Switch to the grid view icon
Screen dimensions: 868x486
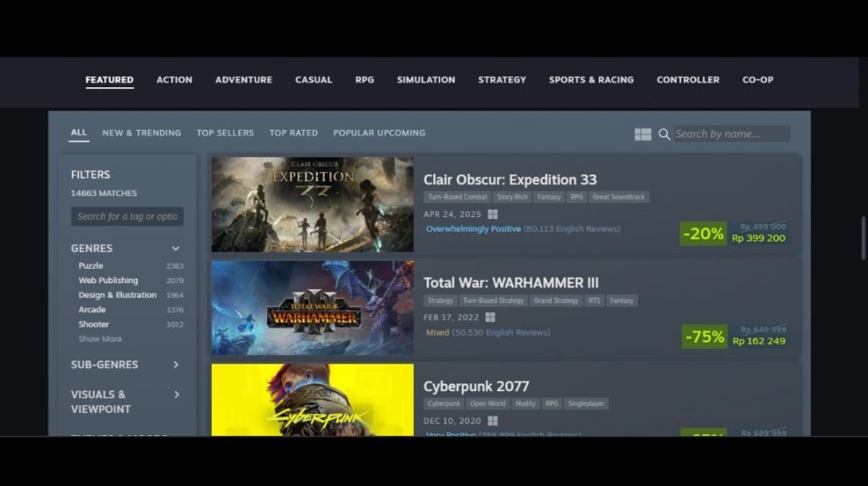click(x=643, y=134)
